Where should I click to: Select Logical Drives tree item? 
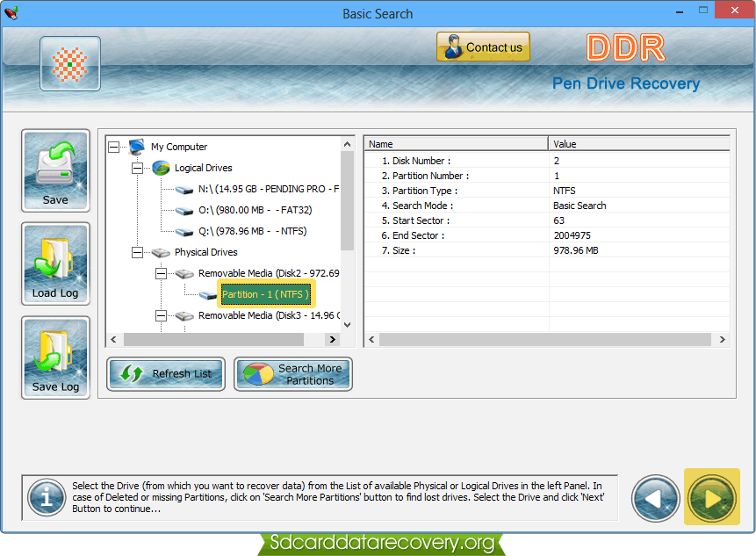click(x=203, y=168)
